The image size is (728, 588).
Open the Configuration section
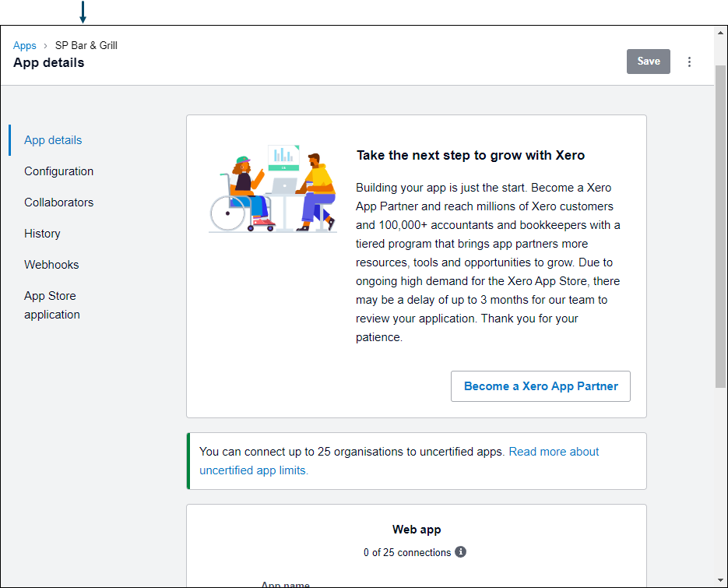(x=58, y=171)
